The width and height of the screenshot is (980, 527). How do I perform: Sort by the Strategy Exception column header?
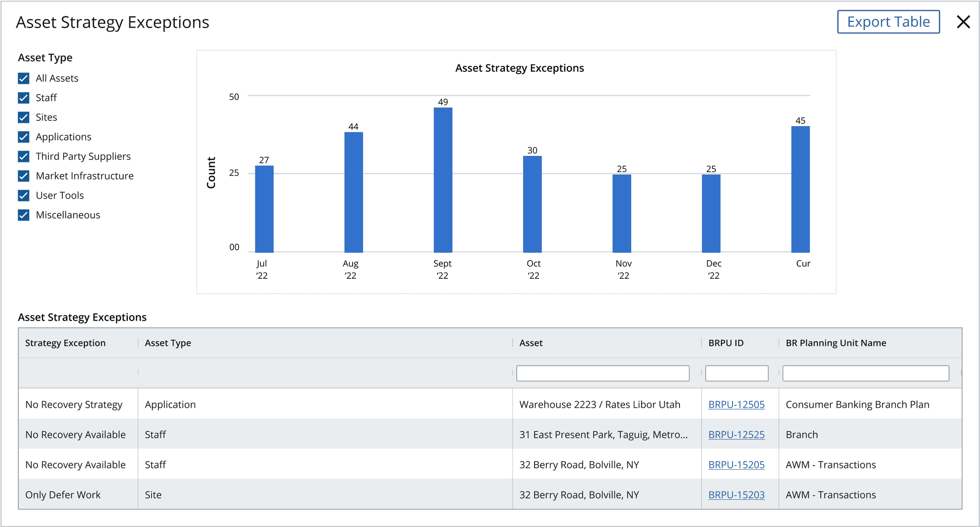point(66,343)
